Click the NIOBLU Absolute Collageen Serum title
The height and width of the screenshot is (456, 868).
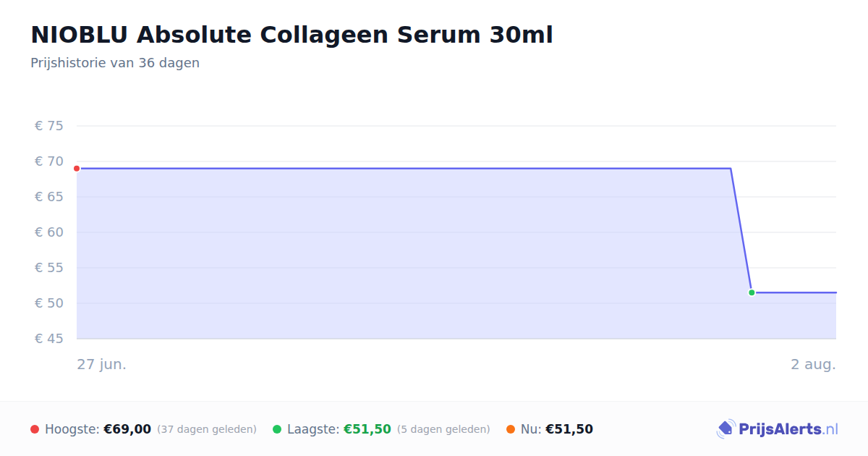tap(292, 35)
